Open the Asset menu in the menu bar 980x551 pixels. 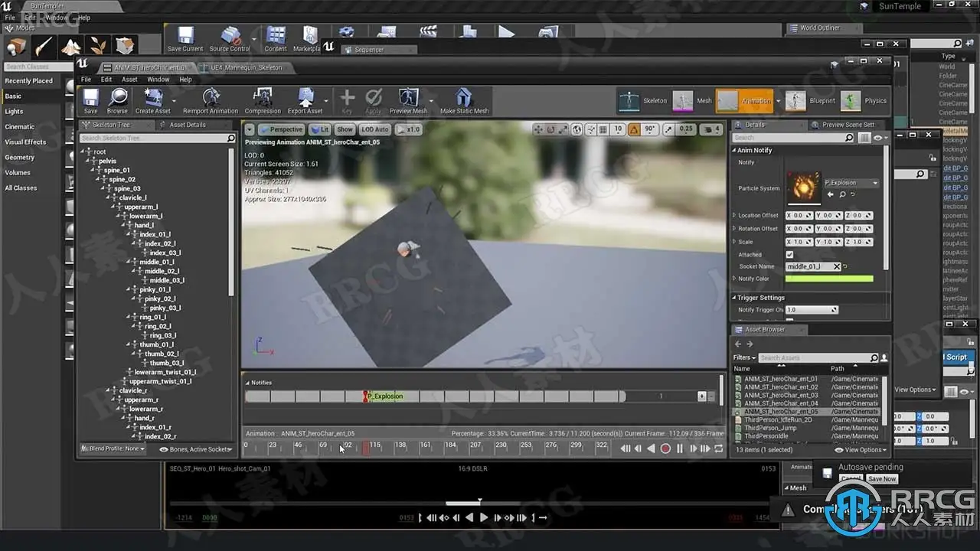[129, 80]
